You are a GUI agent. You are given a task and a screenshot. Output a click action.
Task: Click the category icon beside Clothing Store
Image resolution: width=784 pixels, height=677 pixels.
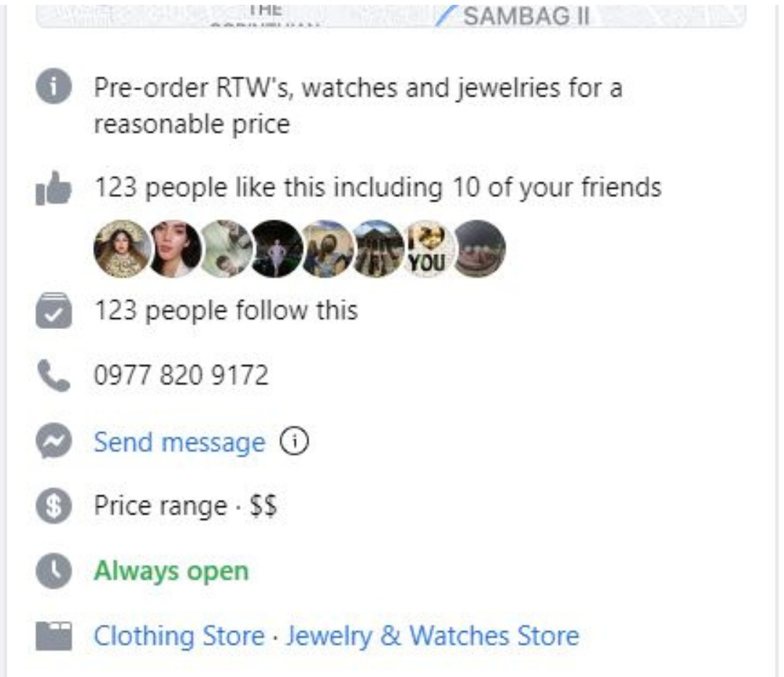(x=54, y=636)
